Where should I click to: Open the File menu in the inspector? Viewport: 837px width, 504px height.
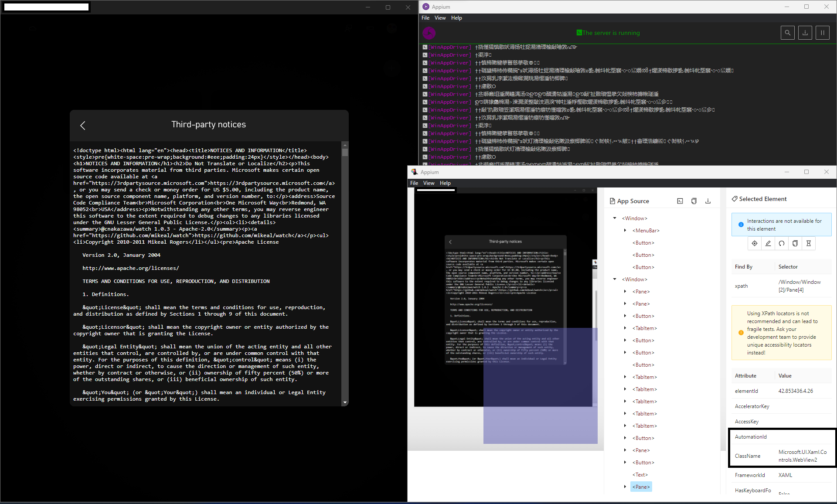pos(414,183)
